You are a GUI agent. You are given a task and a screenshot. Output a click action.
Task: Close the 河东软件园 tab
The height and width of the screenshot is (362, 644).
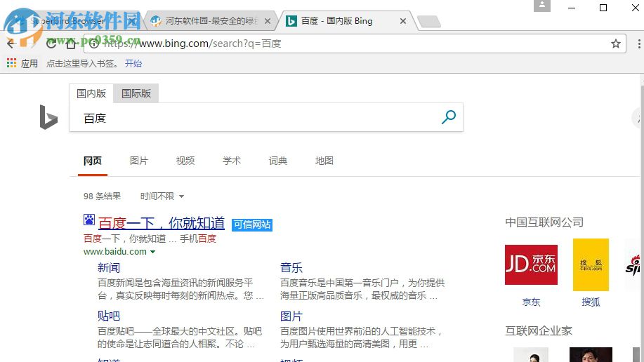pyautogui.click(x=268, y=21)
